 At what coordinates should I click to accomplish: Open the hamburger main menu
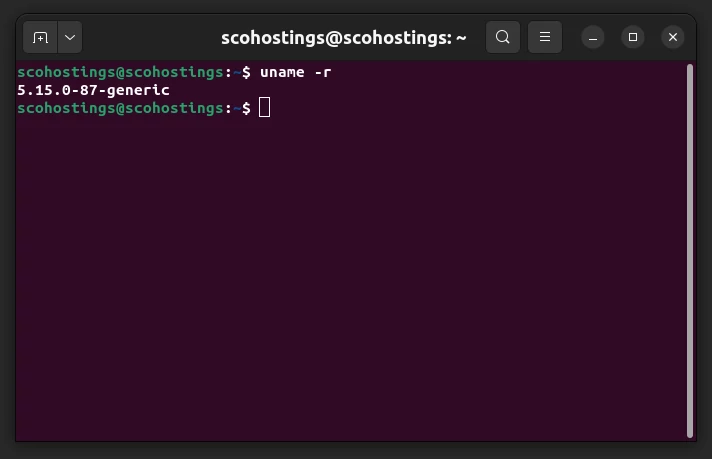[545, 37]
